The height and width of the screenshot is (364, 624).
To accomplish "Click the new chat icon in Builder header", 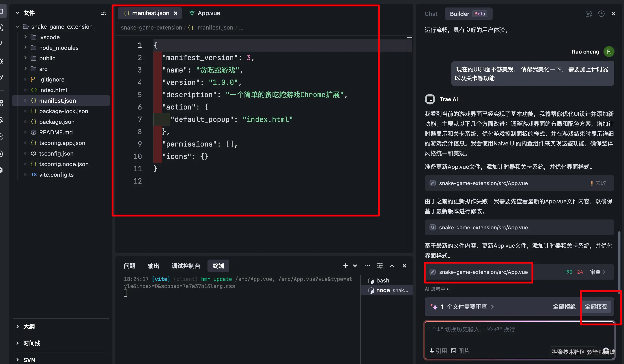I will coord(589,14).
